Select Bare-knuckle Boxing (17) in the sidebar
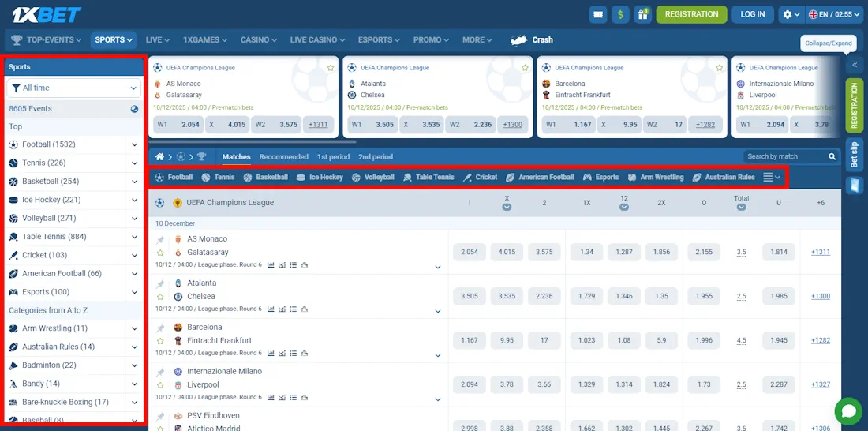 point(65,402)
